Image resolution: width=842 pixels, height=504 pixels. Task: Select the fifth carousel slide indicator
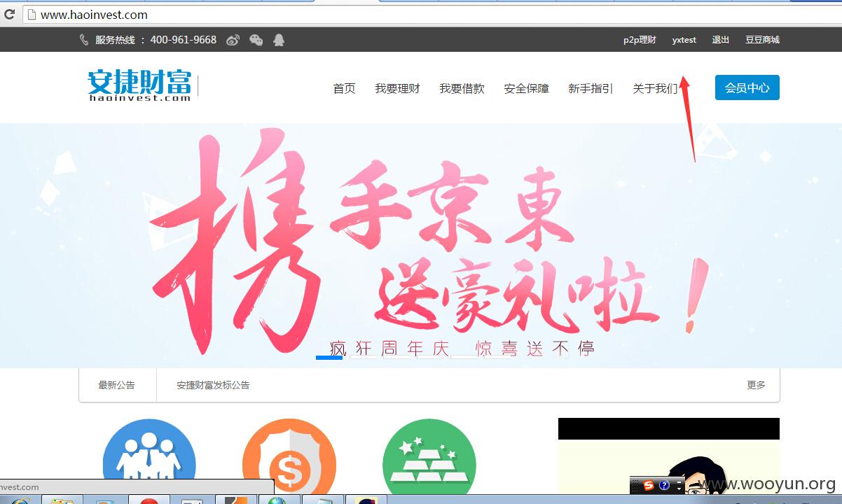coord(464,357)
